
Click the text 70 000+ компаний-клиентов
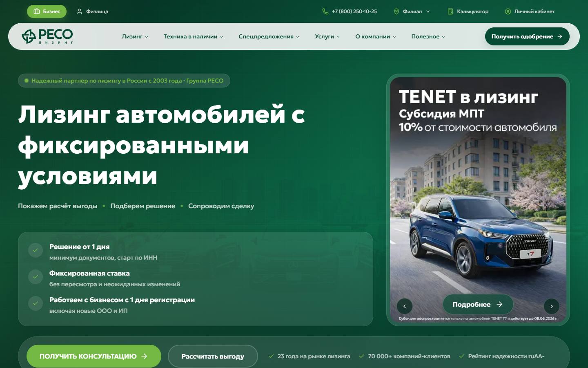[409, 356]
